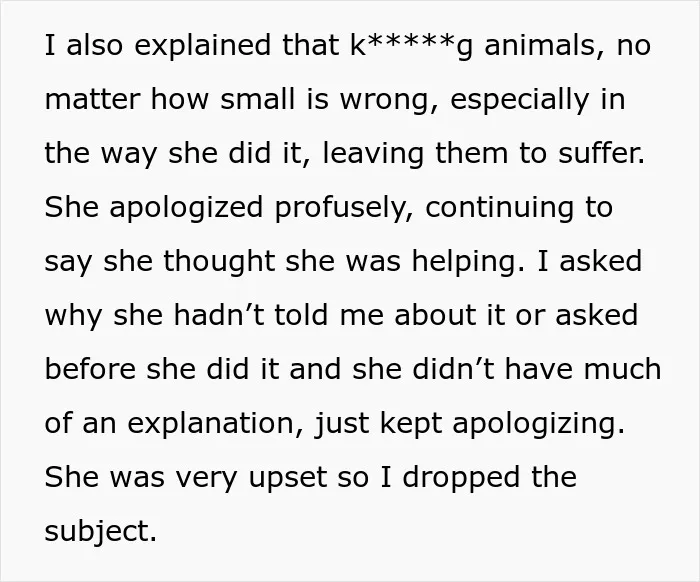Click the word "continuing"
700x582 pixels.
pos(499,208)
